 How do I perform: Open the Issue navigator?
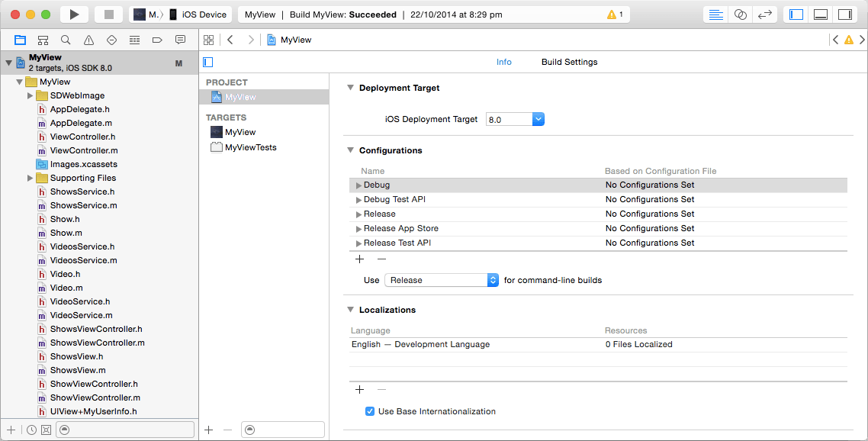pos(88,40)
